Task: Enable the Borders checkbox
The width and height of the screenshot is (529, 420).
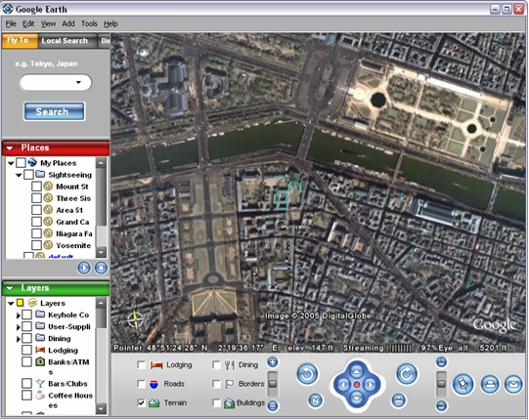Action: tap(216, 384)
